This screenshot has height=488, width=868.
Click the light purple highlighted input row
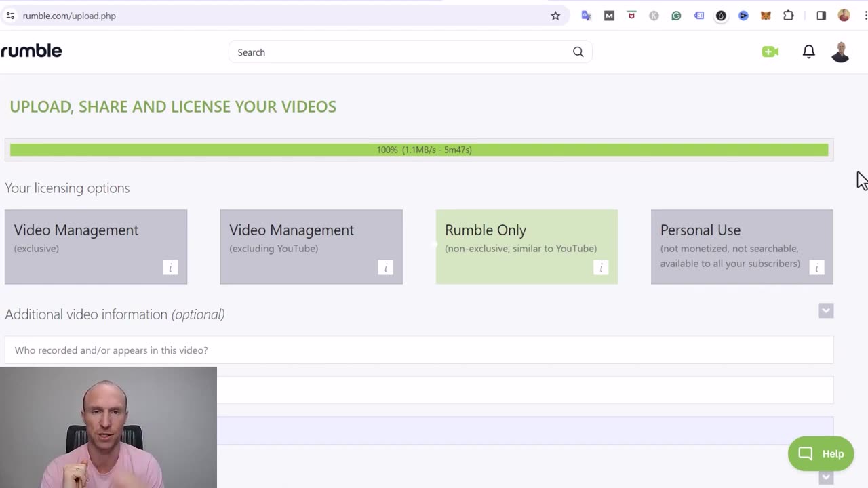(x=525, y=430)
